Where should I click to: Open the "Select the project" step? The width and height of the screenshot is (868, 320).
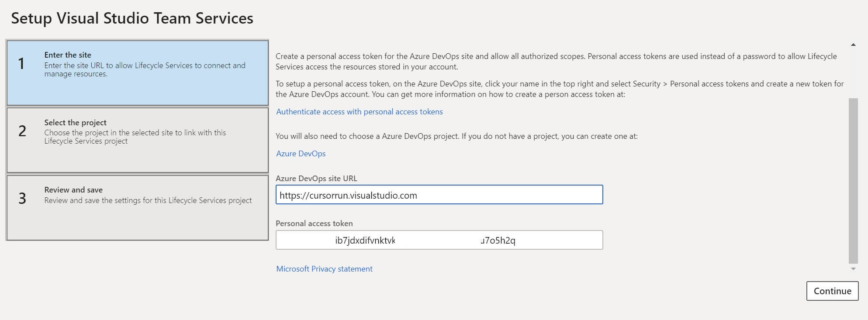point(137,140)
